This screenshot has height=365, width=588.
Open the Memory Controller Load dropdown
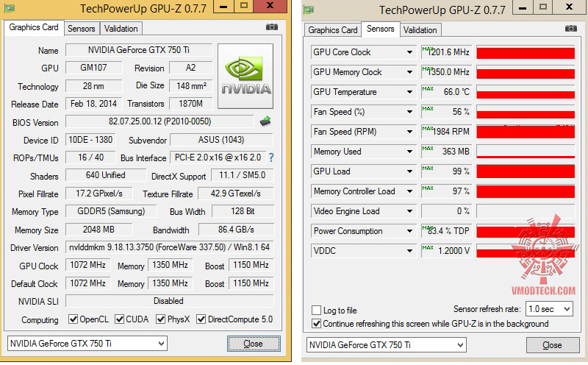point(409,191)
